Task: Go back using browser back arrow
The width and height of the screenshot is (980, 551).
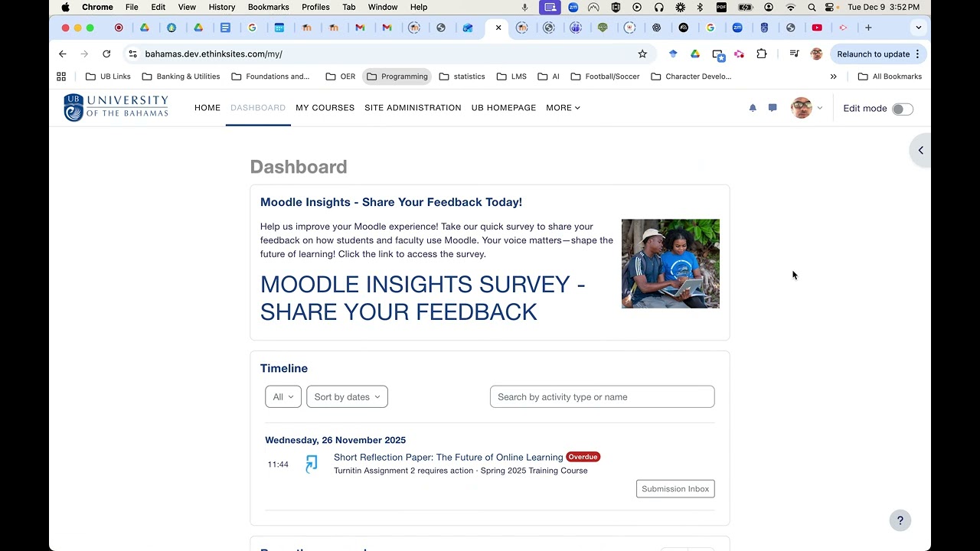Action: (63, 54)
